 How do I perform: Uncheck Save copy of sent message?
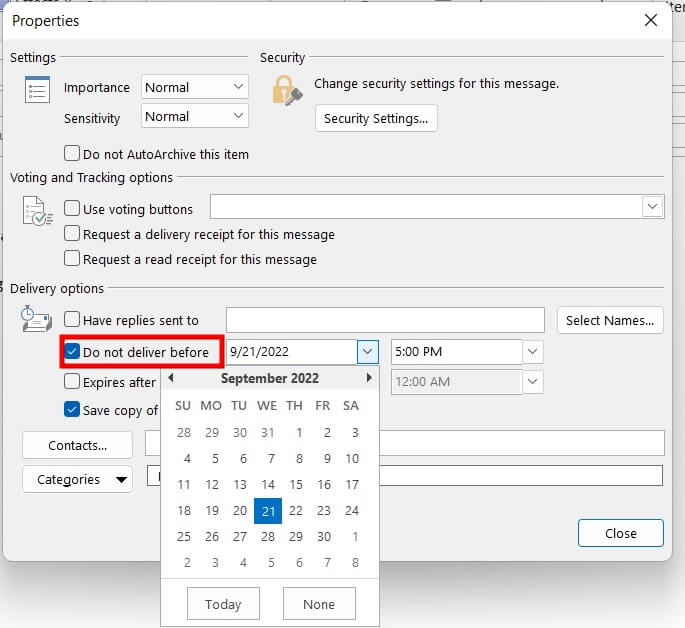click(x=72, y=410)
